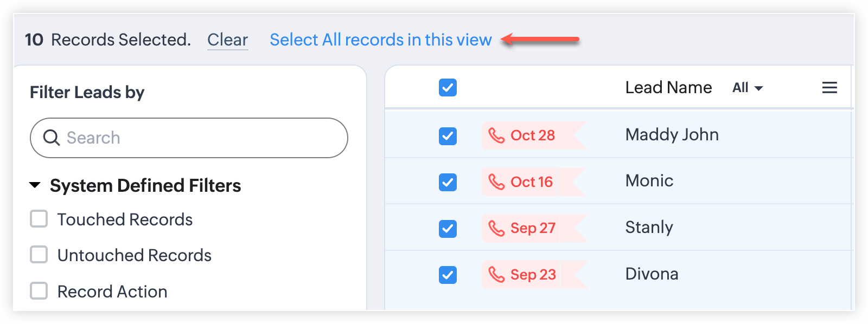
Task: Focus the filter Search field
Action: tap(201, 138)
